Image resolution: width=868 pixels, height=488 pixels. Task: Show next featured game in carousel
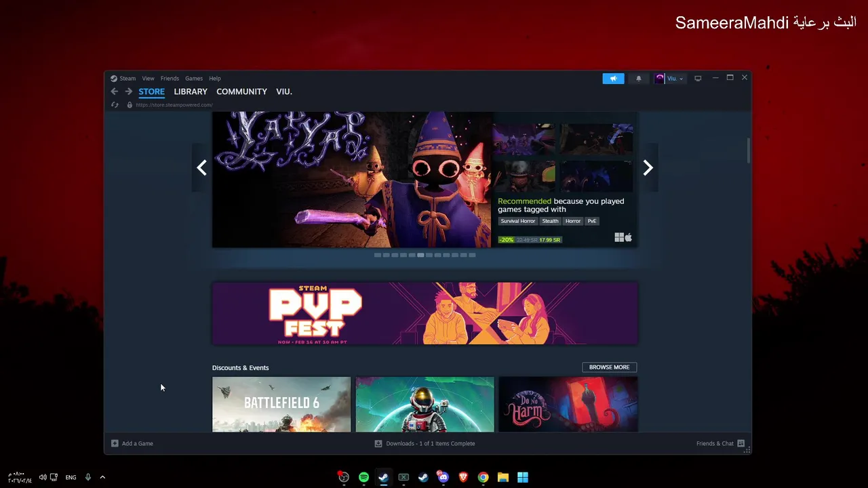pyautogui.click(x=648, y=167)
